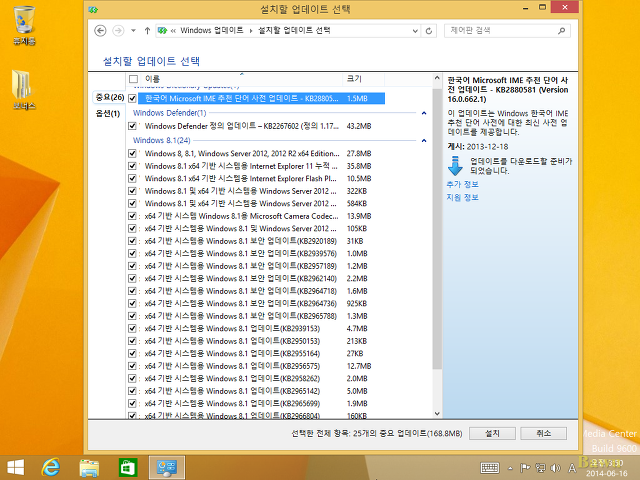Go up one level arrow
The width and height of the screenshot is (640, 480).
coord(147,31)
